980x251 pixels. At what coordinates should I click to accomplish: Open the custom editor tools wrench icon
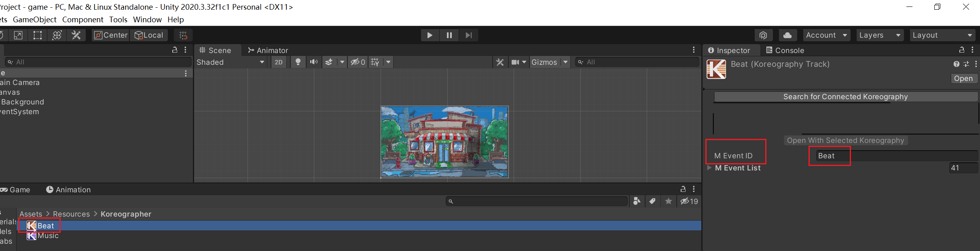coord(76,35)
